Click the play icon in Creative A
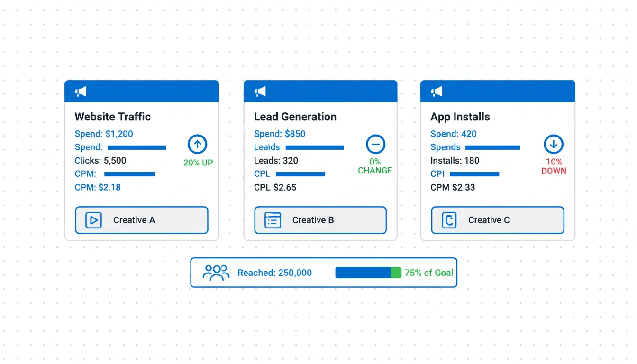 click(x=94, y=220)
